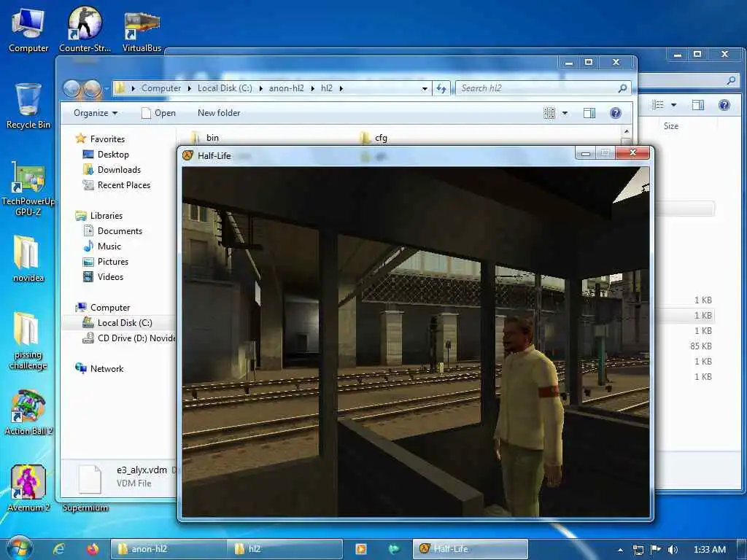Launch TechPowerUp GPU-Z shortcut
This screenshot has height=560, width=747.
point(28,189)
